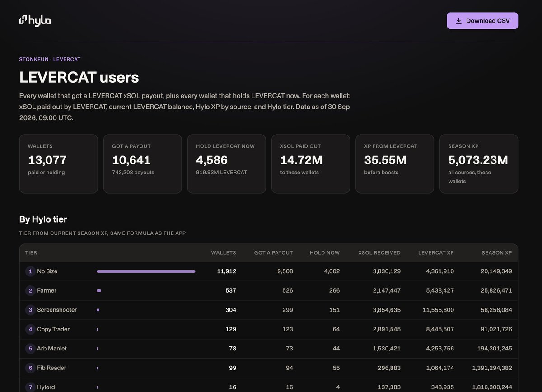The height and width of the screenshot is (392, 542).
Task: Click the Screenshooter tier name
Action: click(x=57, y=310)
